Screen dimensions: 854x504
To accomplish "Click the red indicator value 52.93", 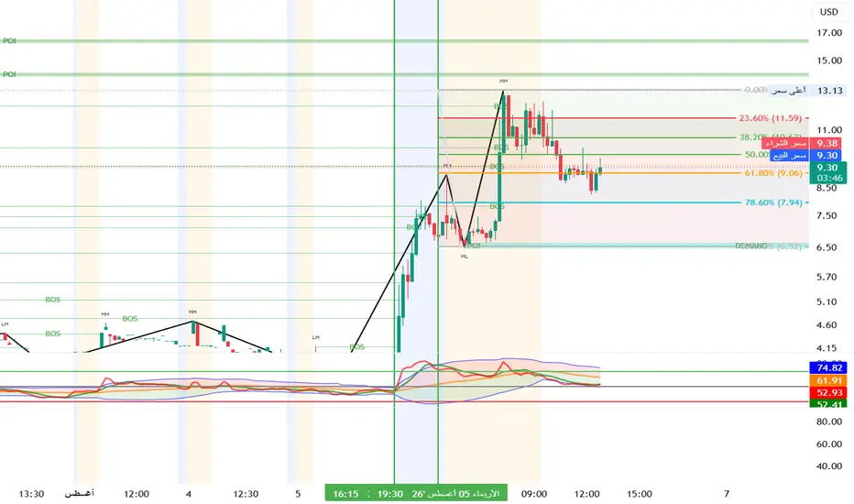I will pos(827,392).
